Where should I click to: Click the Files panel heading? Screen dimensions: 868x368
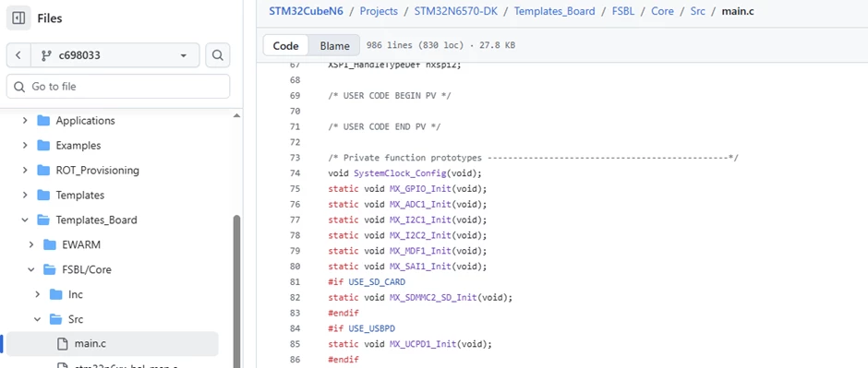(50, 18)
